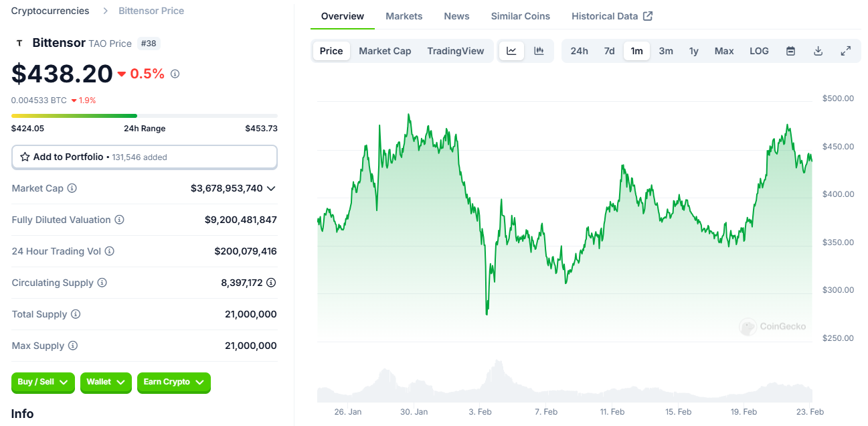The image size is (868, 426).
Task: Download chart data icon
Action: (x=818, y=51)
